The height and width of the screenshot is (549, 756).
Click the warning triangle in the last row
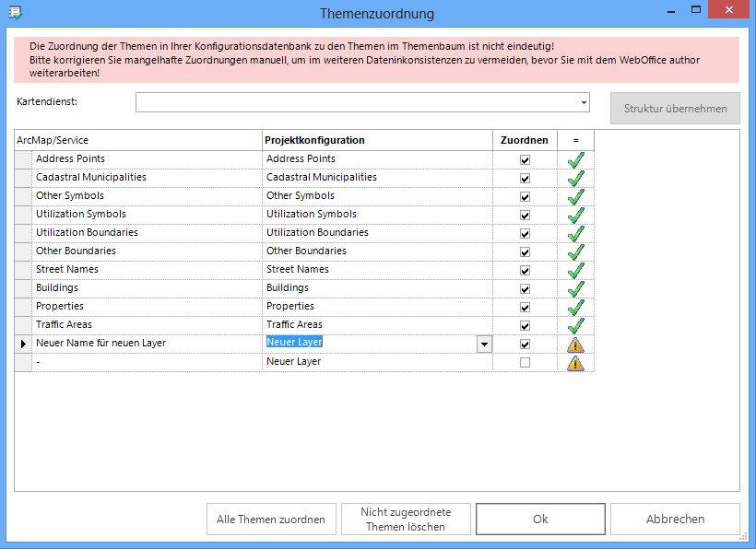click(576, 363)
